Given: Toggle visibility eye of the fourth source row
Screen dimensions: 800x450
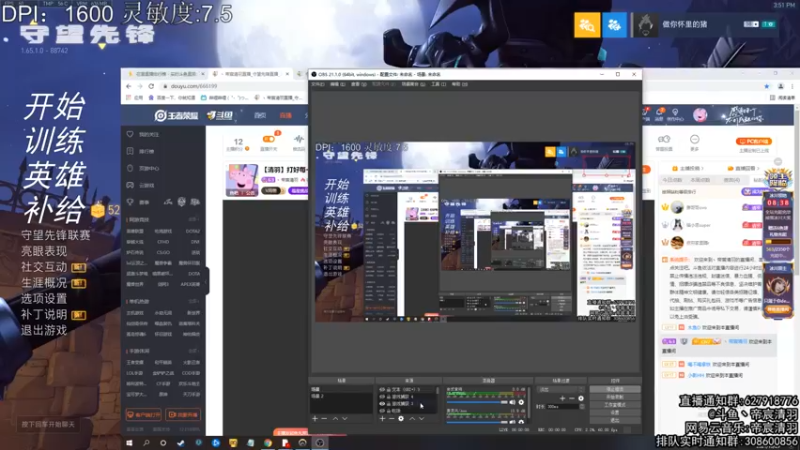Looking at the screenshot, I should pos(382,411).
